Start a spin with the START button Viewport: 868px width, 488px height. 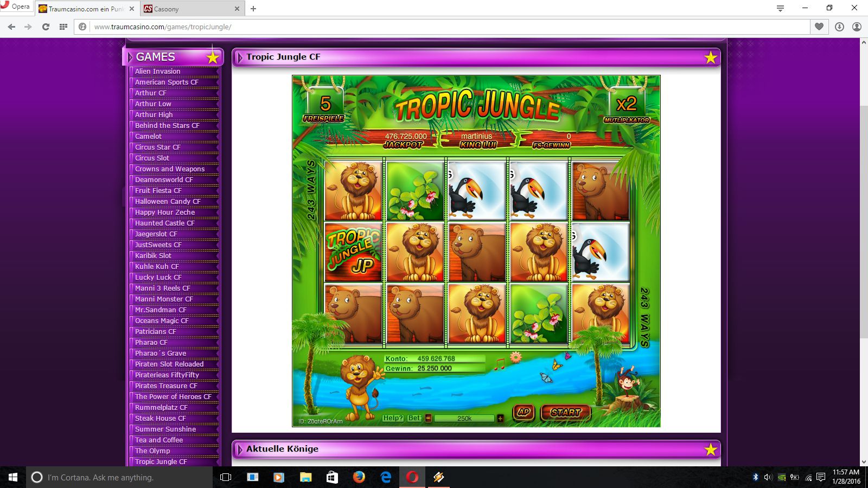click(x=566, y=412)
